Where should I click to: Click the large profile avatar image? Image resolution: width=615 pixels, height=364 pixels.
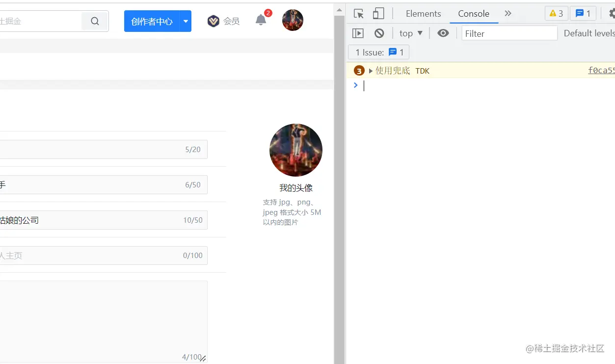(x=296, y=150)
